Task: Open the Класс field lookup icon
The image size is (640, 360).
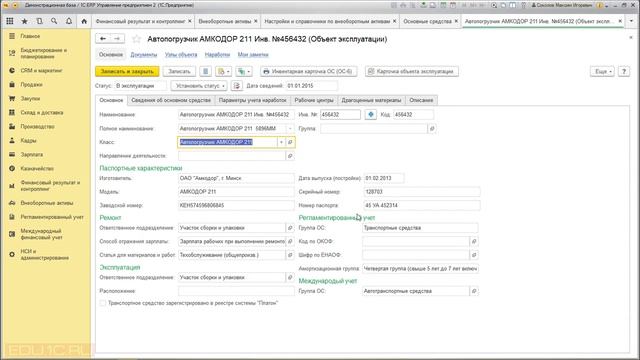Action: (290, 142)
